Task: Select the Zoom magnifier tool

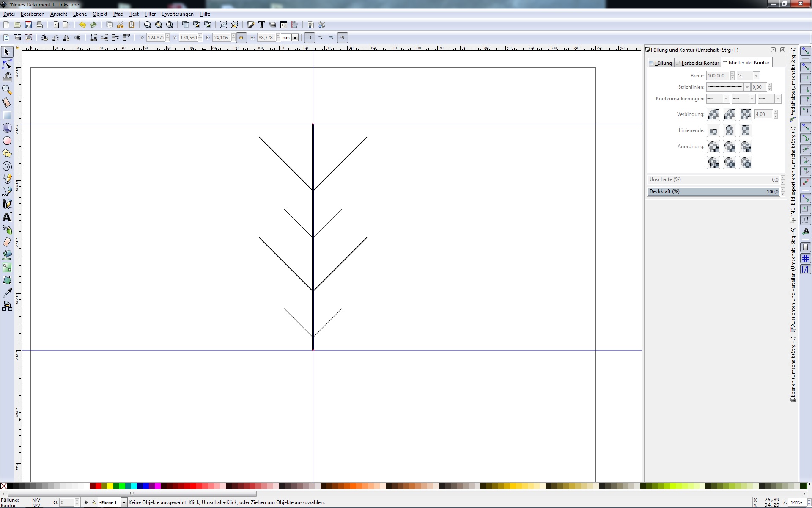Action: click(x=7, y=90)
